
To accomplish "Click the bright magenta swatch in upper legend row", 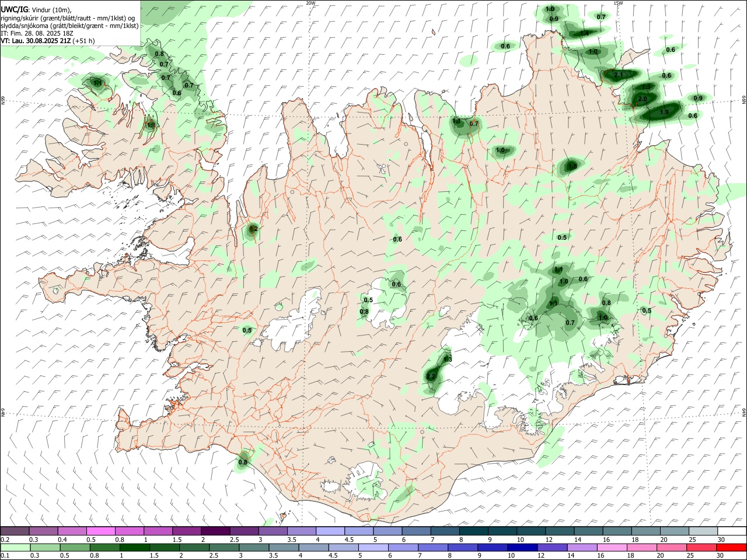I will click(101, 531).
